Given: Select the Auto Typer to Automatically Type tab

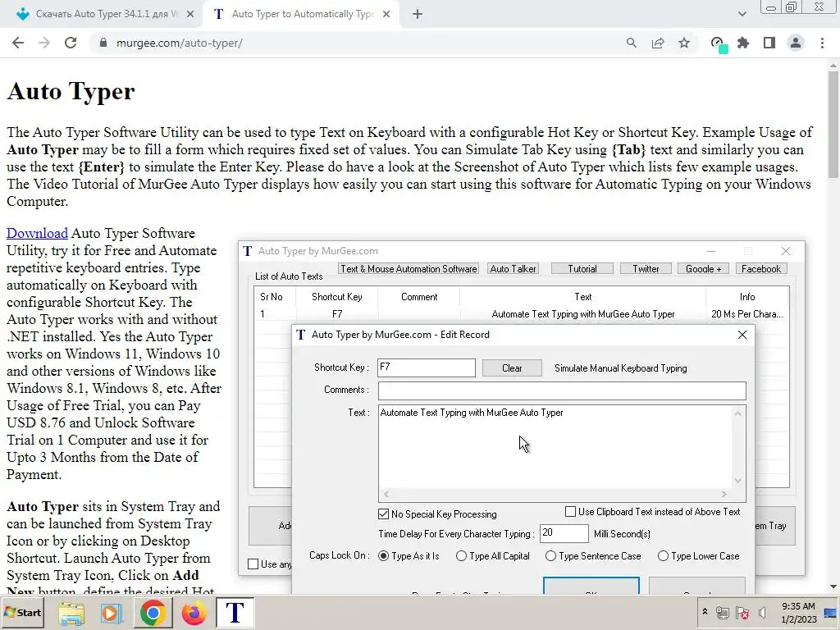Looking at the screenshot, I should click(301, 15).
